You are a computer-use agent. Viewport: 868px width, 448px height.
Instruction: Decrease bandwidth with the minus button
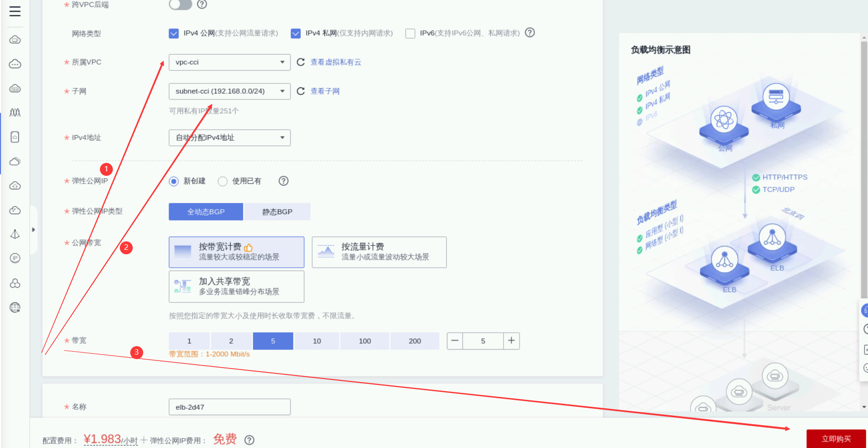[455, 341]
